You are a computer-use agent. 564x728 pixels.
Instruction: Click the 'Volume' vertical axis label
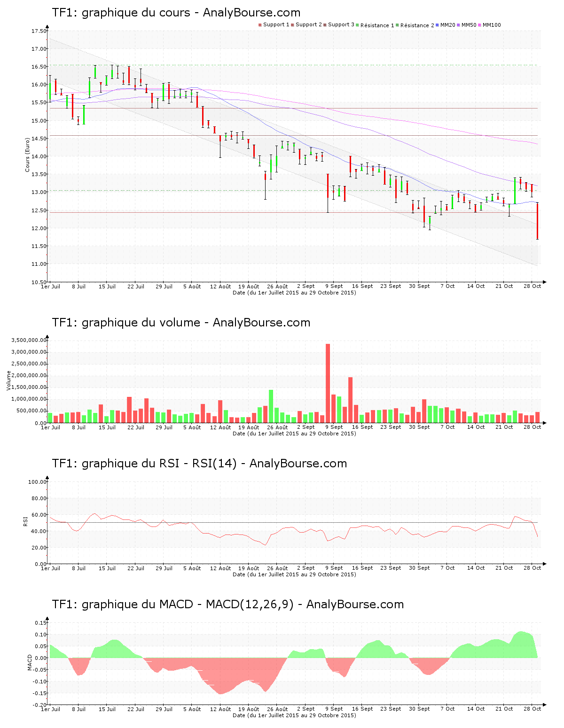coord(8,380)
